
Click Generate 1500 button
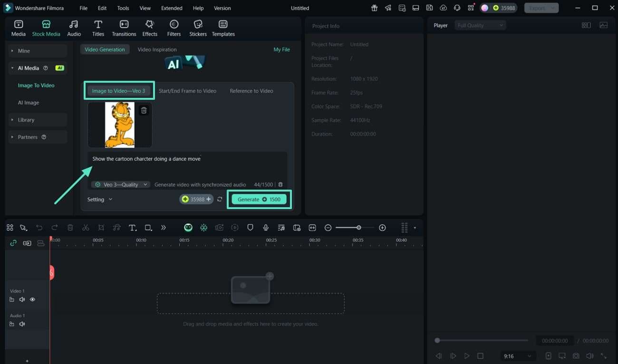pos(259,199)
